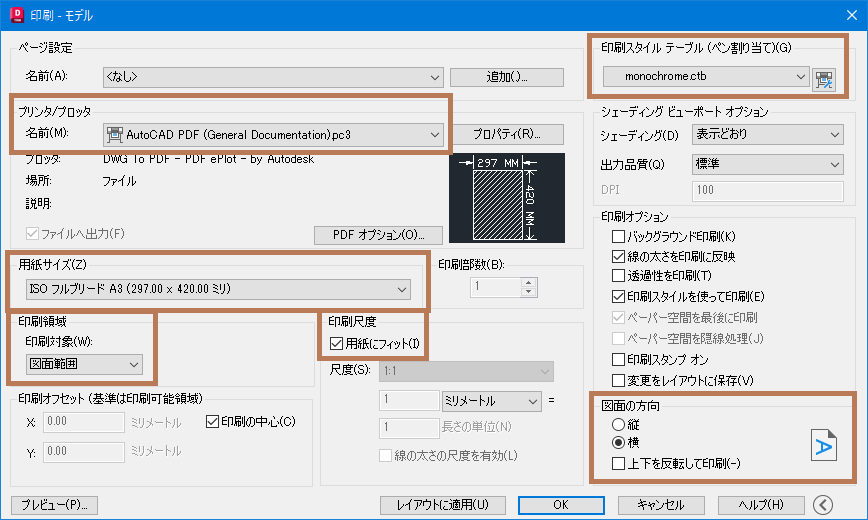Image resolution: width=868 pixels, height=520 pixels.
Task: Click the AutoCAD app icon in title bar
Action: 17,15
